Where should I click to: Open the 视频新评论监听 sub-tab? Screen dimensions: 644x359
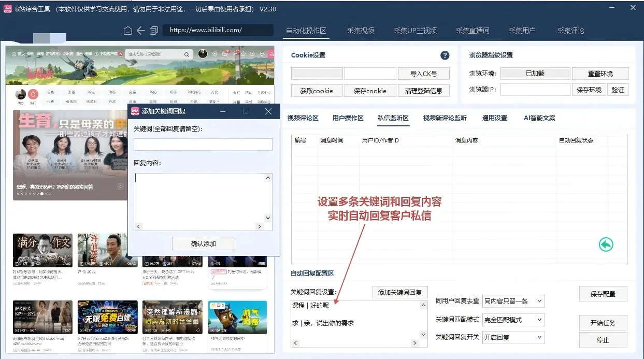click(445, 118)
